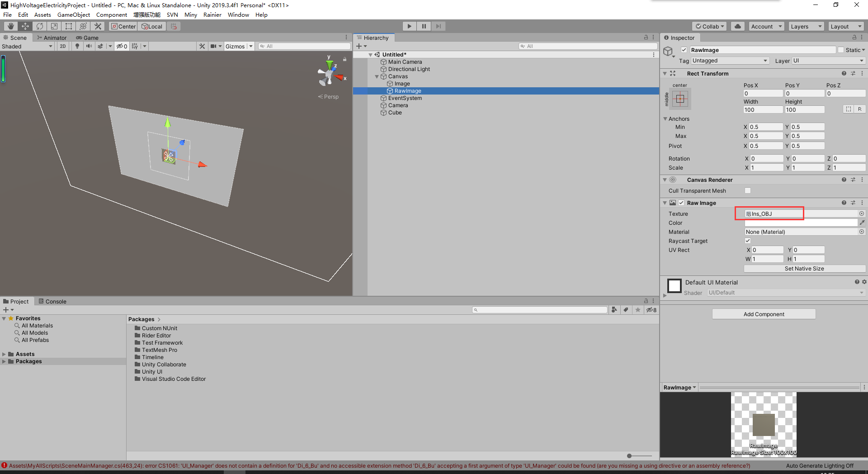Image resolution: width=868 pixels, height=474 pixels.
Task: Collapse the Canvas object in the Hierarchy
Action: [x=377, y=76]
